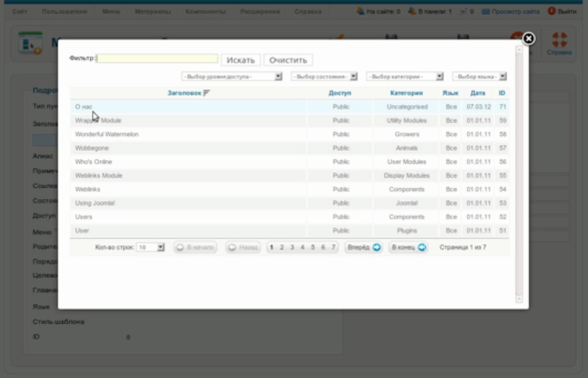Open the language selection dropdown

click(x=480, y=76)
